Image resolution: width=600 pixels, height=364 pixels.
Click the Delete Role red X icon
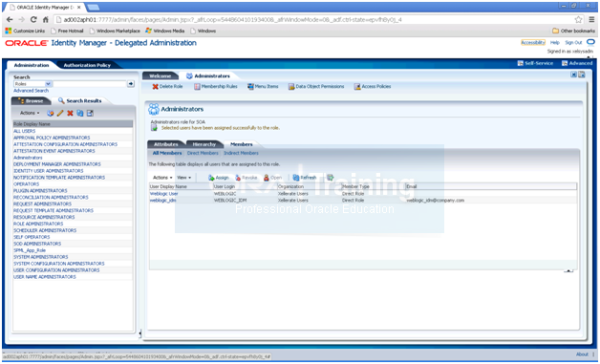(x=155, y=87)
